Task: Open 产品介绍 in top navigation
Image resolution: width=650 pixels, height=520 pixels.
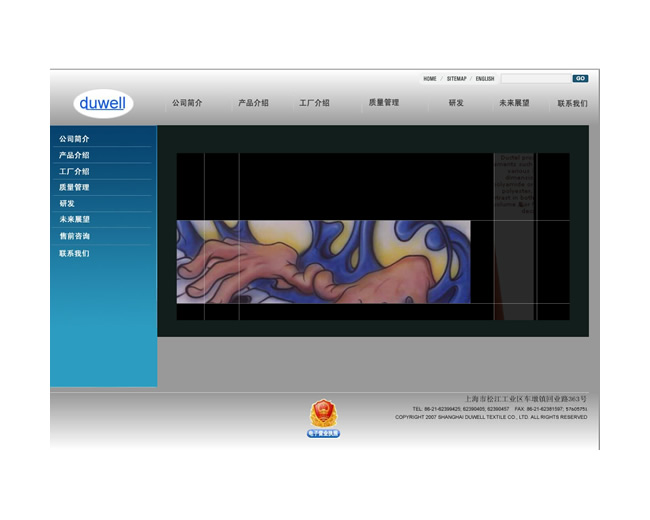Action: [x=253, y=103]
